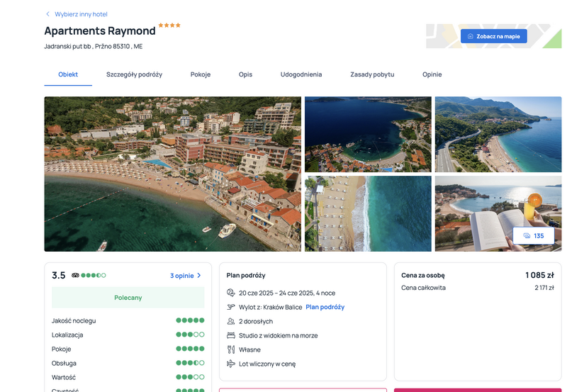Click the Tripadvisor owl icon
Viewport: 567px width, 392px height.
[75, 275]
